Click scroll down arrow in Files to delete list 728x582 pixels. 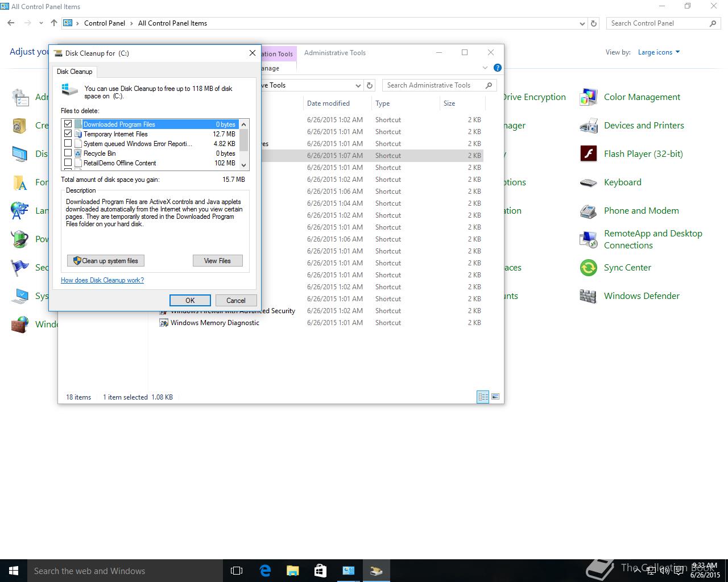[244, 165]
